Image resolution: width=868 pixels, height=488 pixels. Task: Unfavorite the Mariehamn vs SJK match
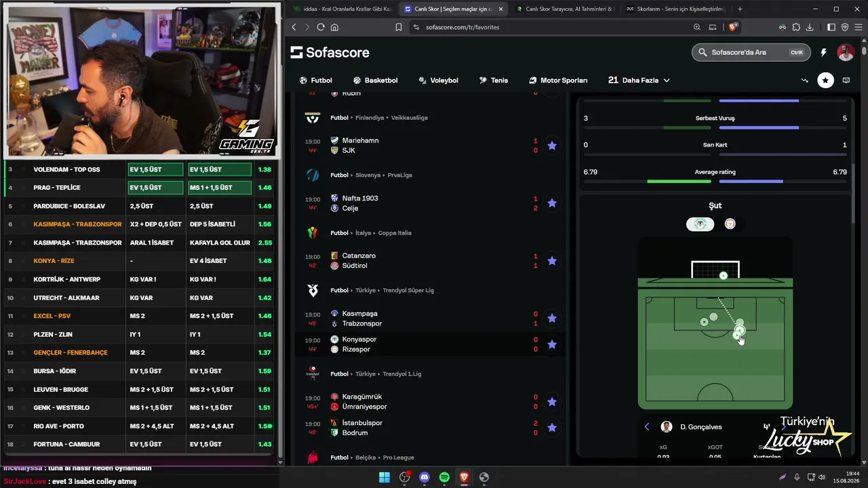coord(552,146)
